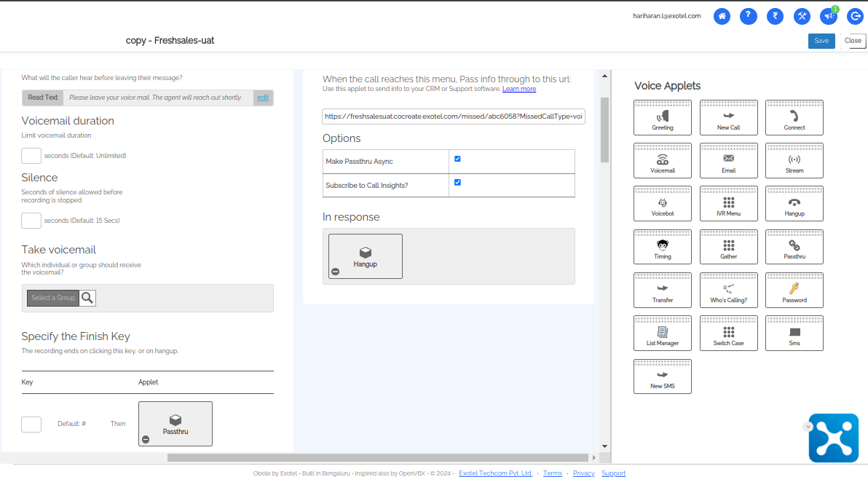Screen dimensions: 868x477
Task: Open the rupee billing icon
Action: (775, 16)
